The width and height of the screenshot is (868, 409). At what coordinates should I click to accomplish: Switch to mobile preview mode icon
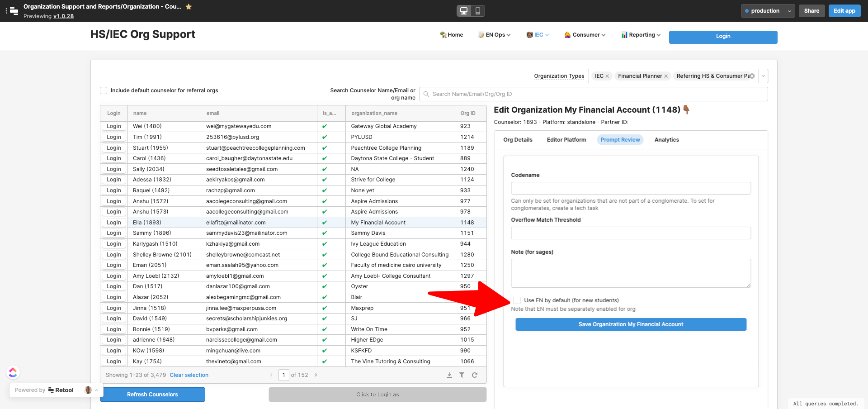point(477,11)
